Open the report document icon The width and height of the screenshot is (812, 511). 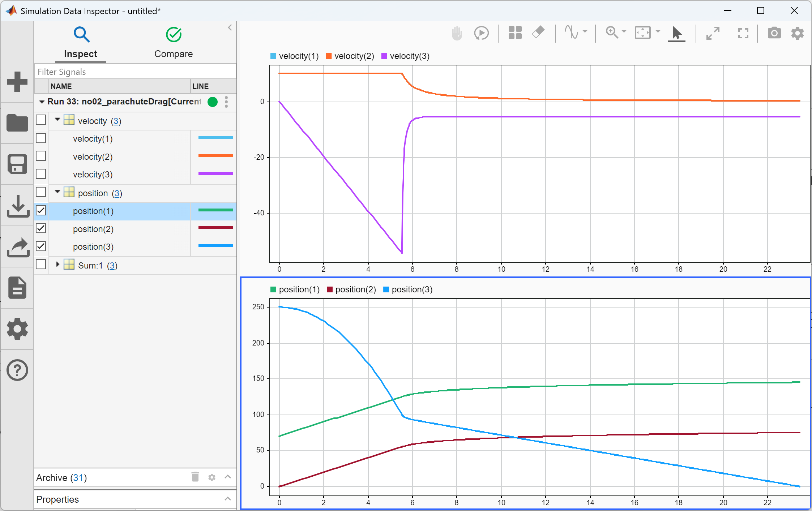(17, 288)
